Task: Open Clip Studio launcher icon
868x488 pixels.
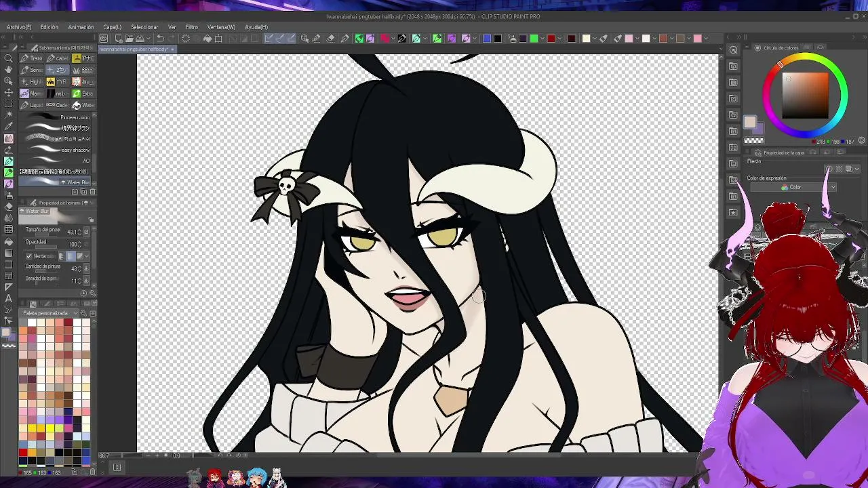Action: (104, 39)
